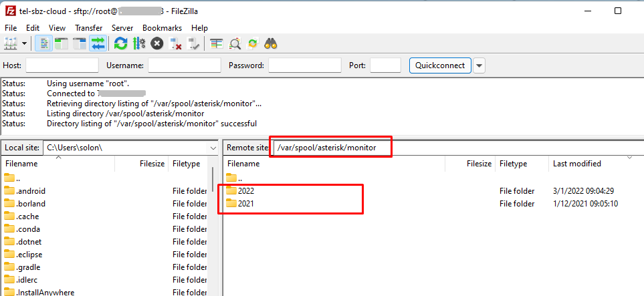The height and width of the screenshot is (296, 644).
Task: Refresh the file and folder lists
Action: point(121,43)
